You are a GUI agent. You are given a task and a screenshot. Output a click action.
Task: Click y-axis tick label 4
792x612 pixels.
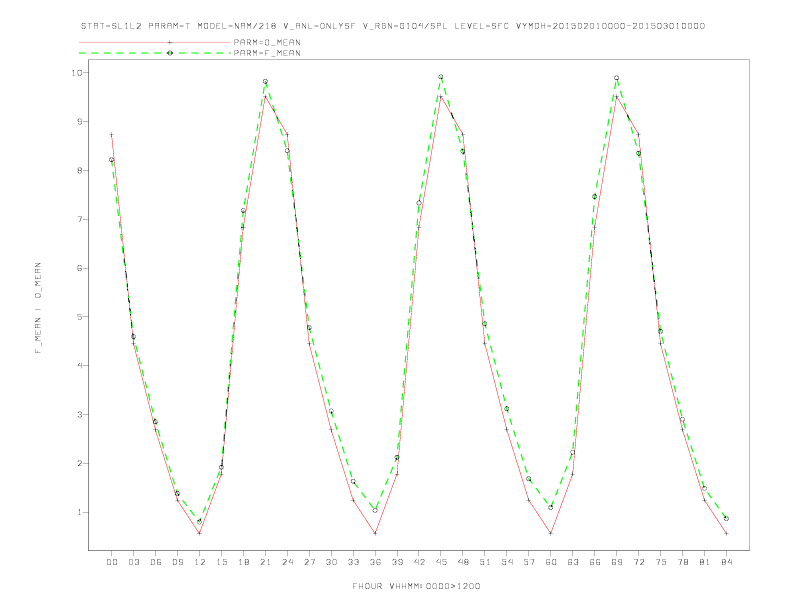(x=80, y=366)
